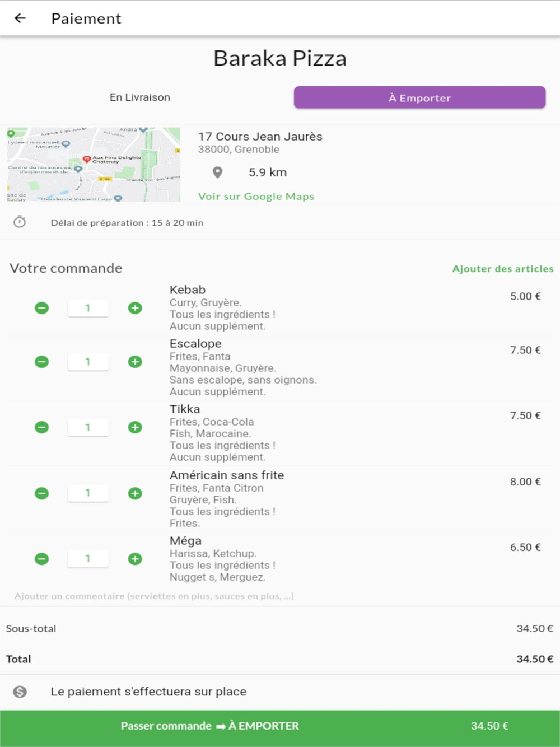
Task: Place order with Passer commande button
Action: (x=280, y=726)
